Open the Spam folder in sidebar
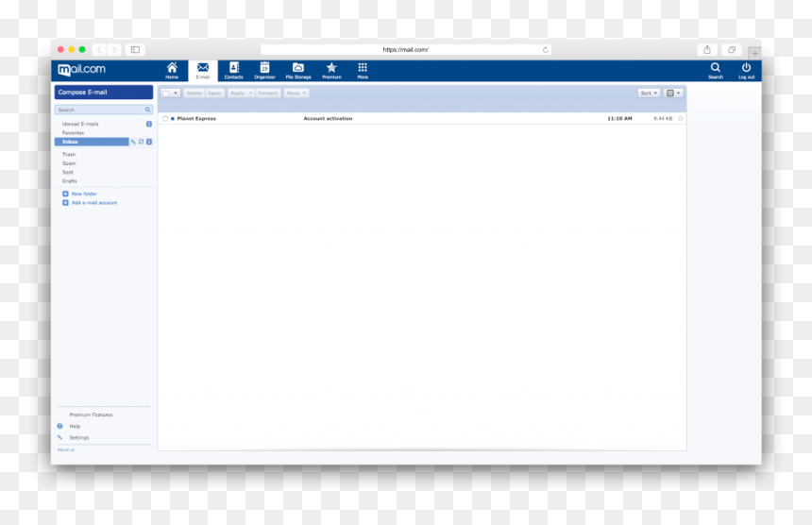Screen dimensions: 812x525 tap(69, 163)
